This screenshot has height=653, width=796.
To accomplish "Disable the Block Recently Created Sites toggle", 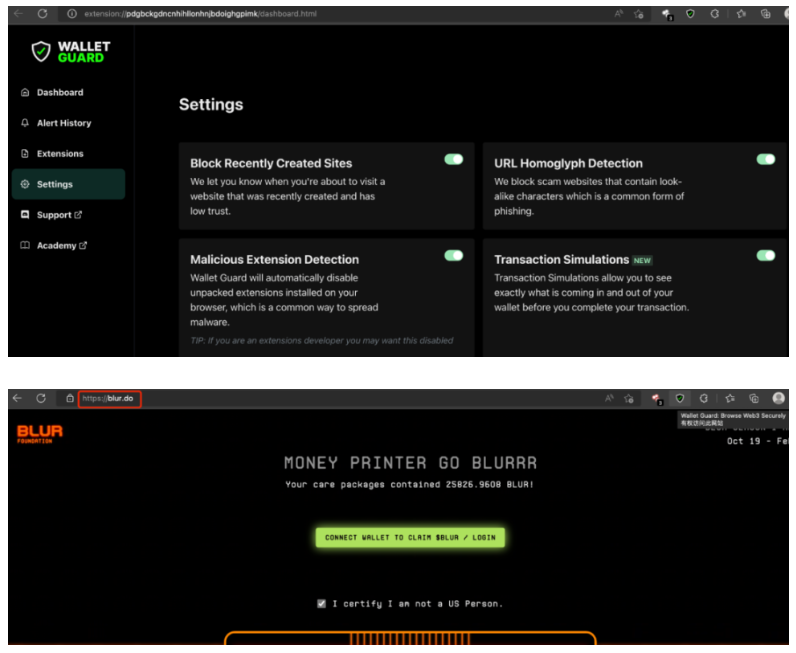I will [x=454, y=159].
